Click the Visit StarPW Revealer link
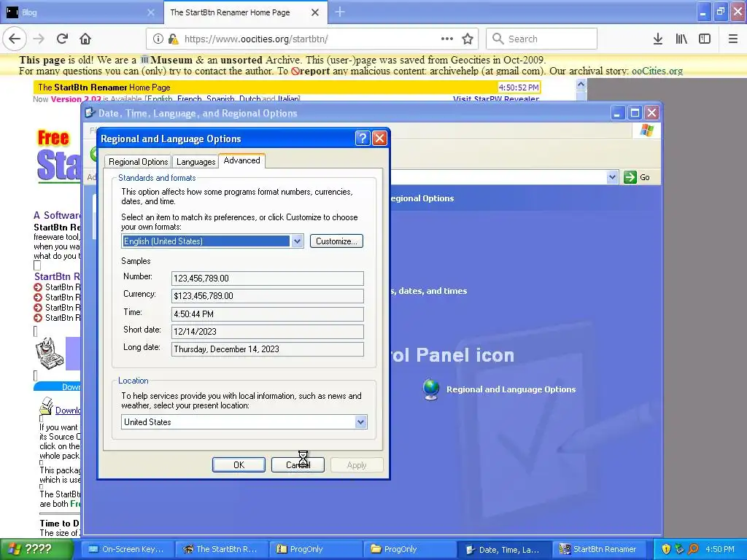The height and width of the screenshot is (560, 747). click(495, 98)
